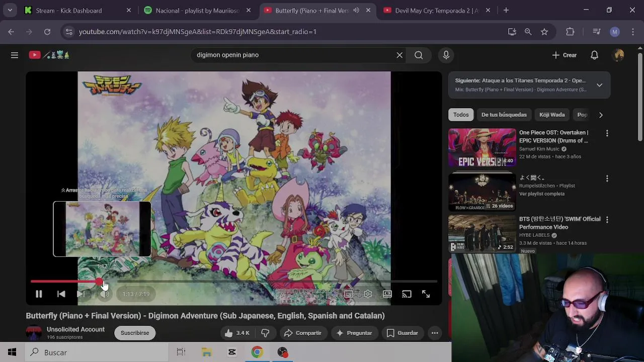Open Chrome media controls icon

tap(597, 32)
